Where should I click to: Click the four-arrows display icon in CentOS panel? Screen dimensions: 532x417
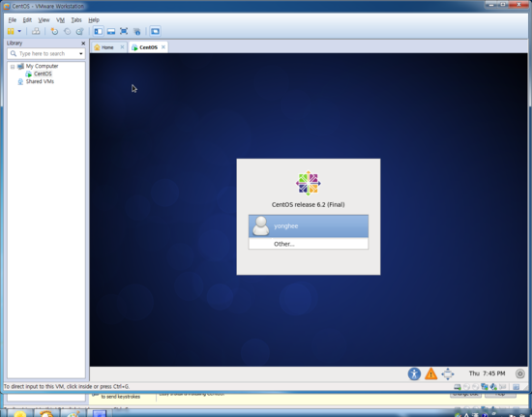(x=448, y=373)
